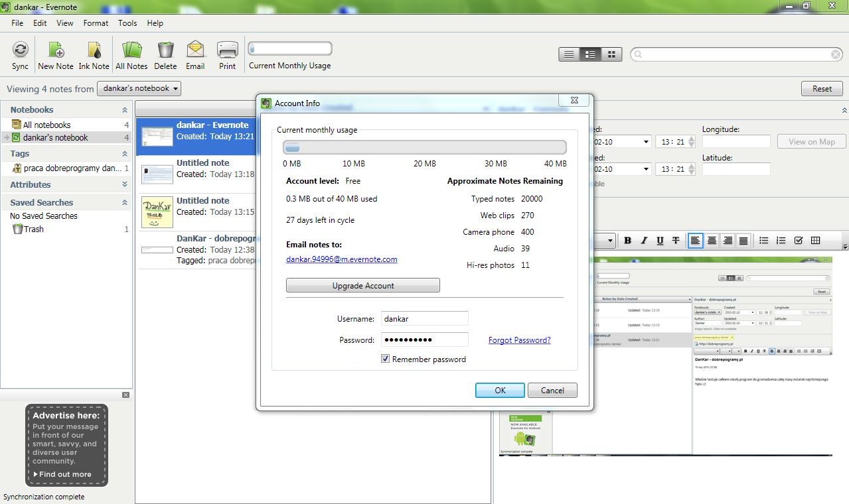This screenshot has width=849, height=504.
Task: Click the search notes field
Action: [x=736, y=54]
